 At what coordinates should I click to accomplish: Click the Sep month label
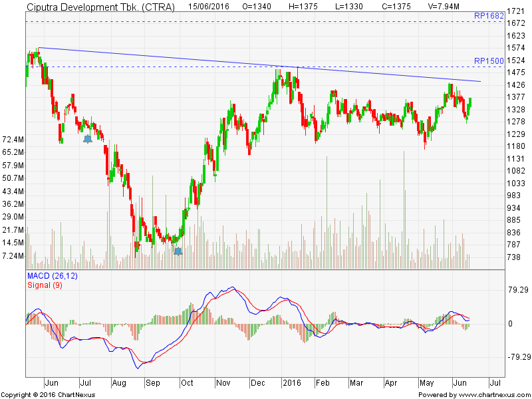click(153, 384)
